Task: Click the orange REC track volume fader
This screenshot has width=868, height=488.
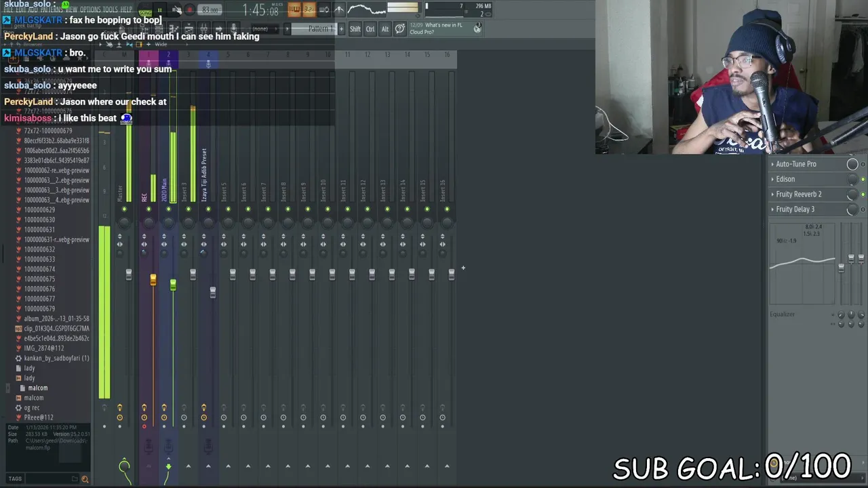Action: (x=153, y=281)
